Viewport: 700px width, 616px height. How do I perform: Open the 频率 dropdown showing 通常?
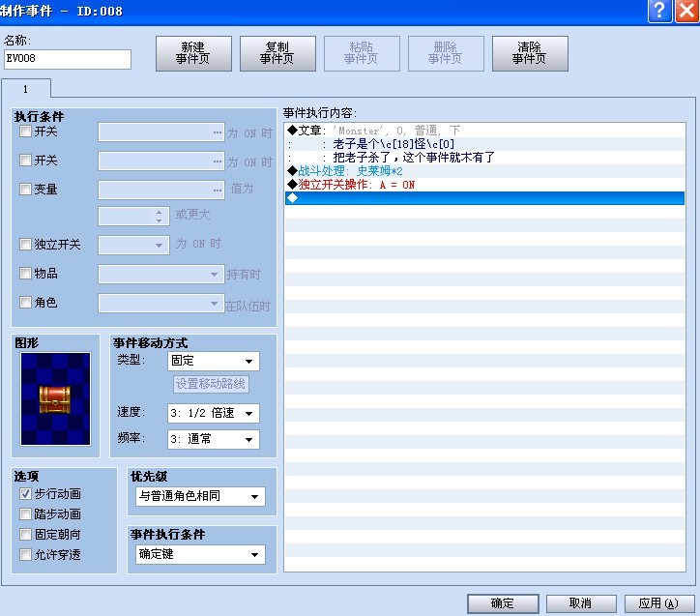(x=214, y=439)
